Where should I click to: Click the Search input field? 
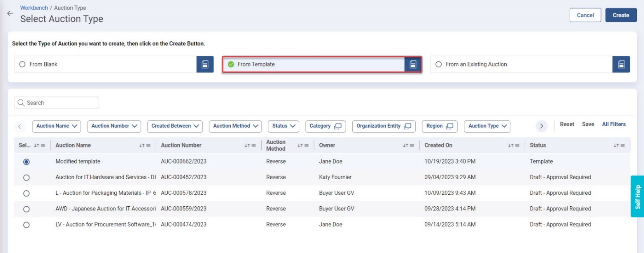point(56,103)
